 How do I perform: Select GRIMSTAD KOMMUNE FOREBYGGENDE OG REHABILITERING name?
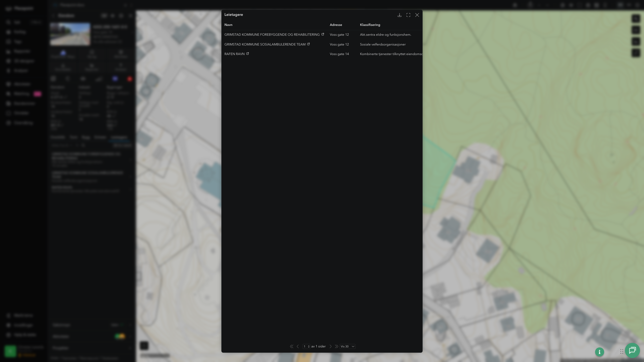[272, 35]
